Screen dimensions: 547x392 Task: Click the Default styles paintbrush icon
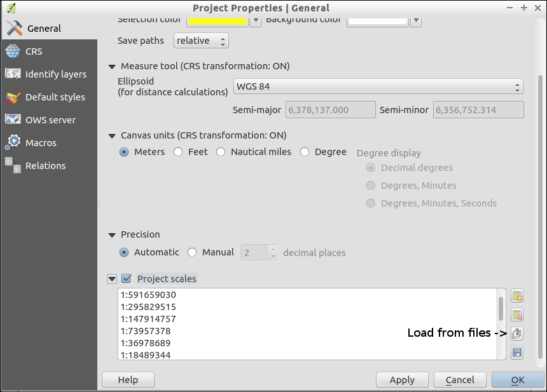13,97
